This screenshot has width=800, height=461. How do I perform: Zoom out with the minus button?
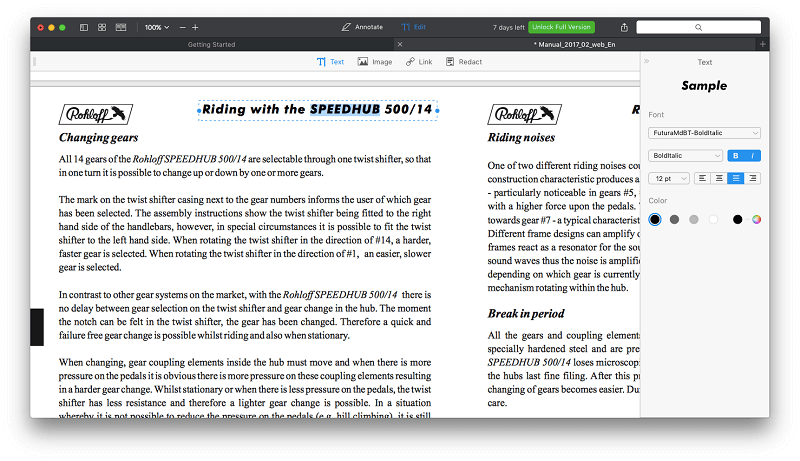point(182,28)
